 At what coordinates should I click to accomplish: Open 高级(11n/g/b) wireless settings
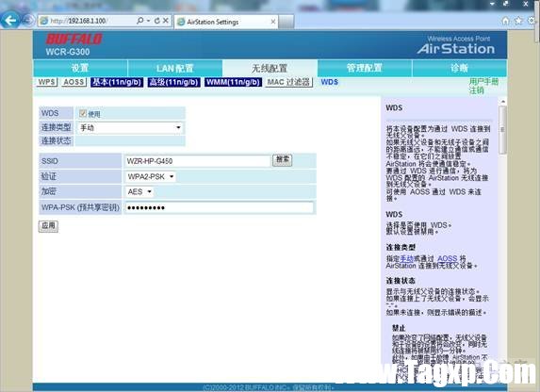pyautogui.click(x=174, y=82)
